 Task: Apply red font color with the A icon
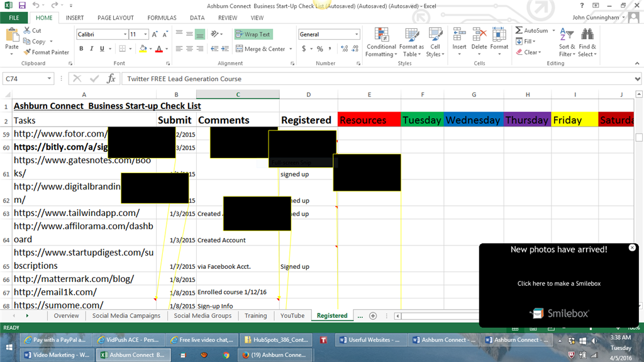[159, 48]
